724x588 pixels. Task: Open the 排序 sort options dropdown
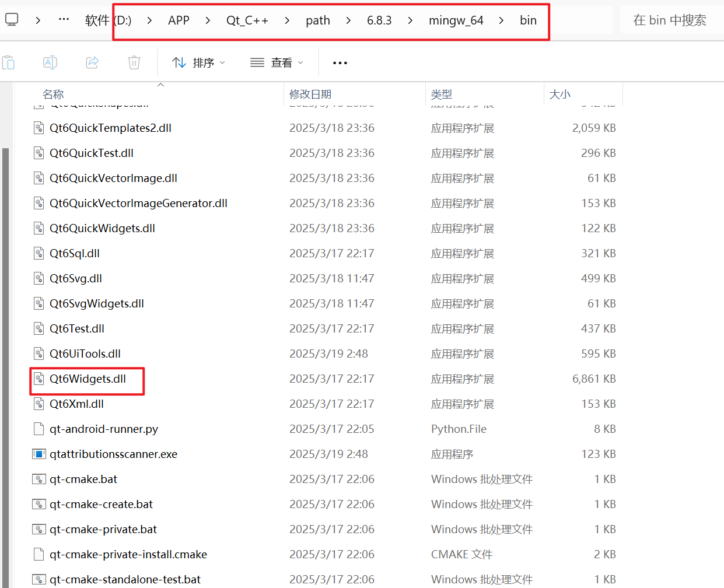click(198, 62)
